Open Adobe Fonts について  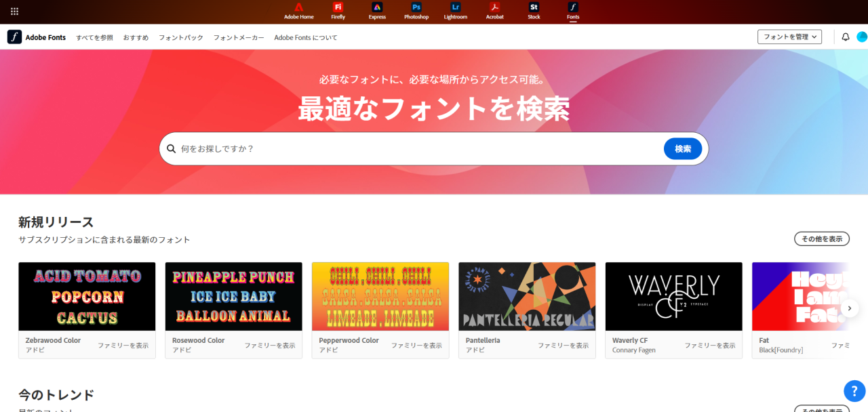click(306, 37)
